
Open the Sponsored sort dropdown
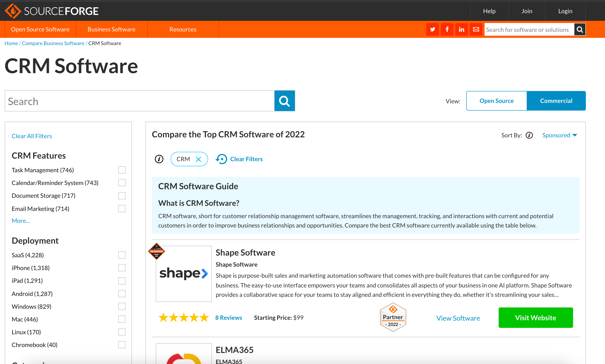[559, 135]
